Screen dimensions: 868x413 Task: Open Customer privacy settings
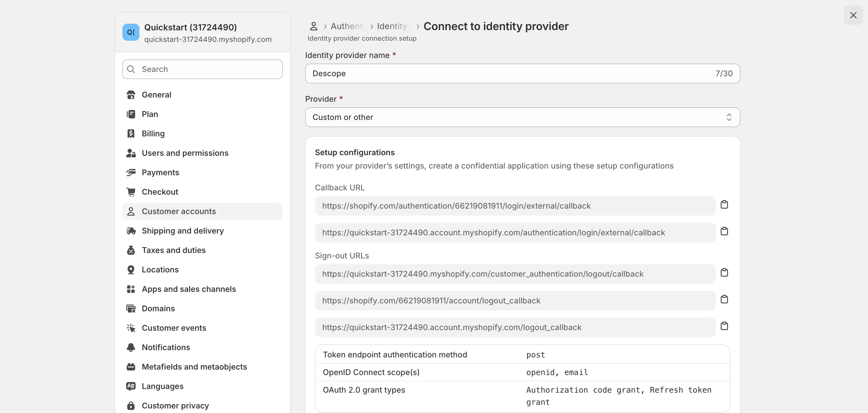[202, 406]
